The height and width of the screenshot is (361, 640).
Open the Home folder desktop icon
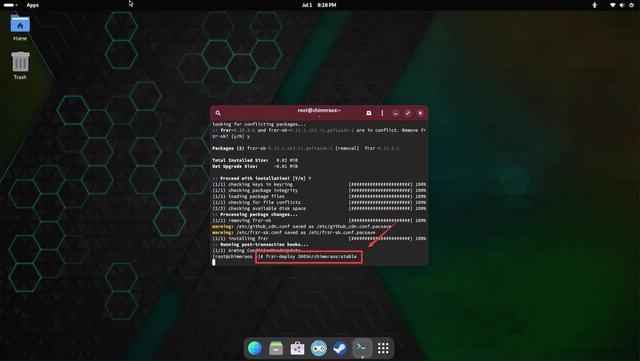[20, 28]
